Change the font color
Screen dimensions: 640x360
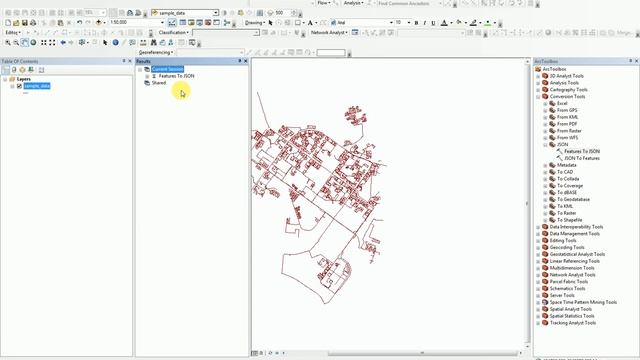444,23
